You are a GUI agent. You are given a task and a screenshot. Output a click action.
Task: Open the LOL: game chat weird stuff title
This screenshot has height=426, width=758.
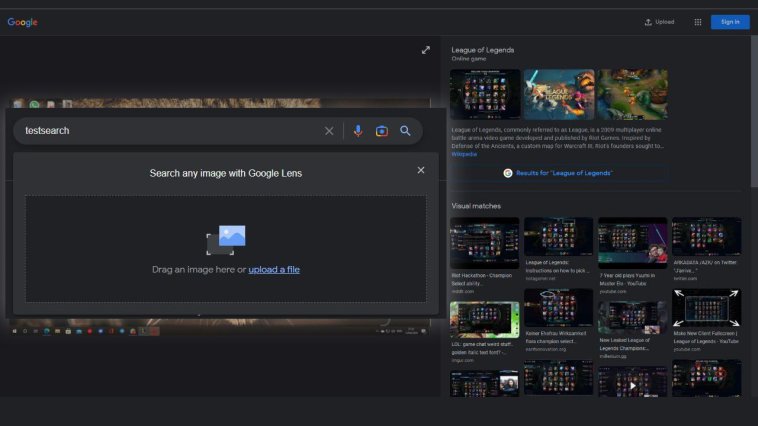(482, 348)
